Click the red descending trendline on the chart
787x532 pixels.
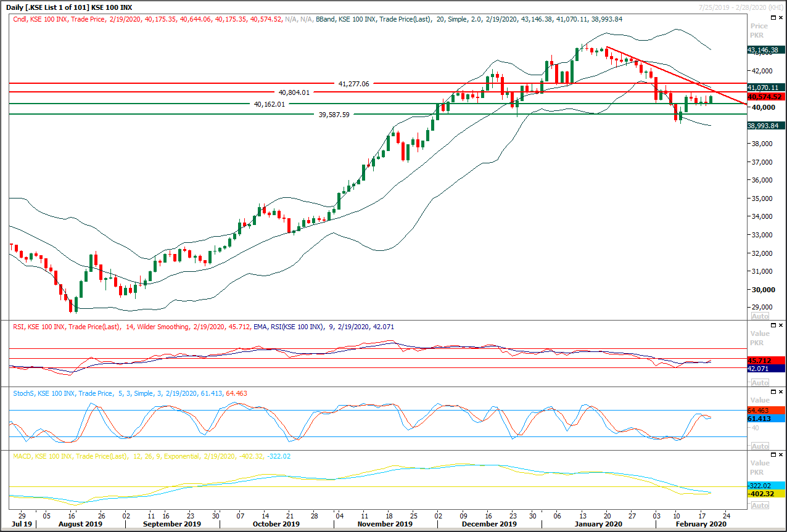point(678,76)
